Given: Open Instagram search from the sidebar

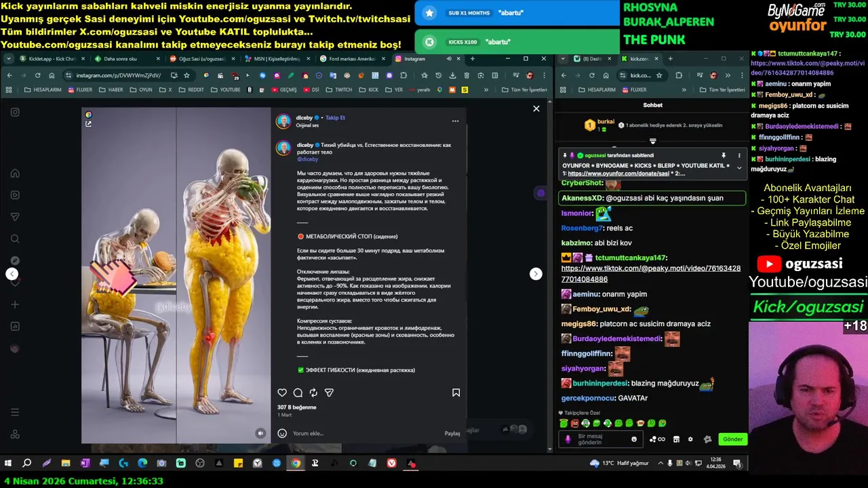Looking at the screenshot, I should tap(15, 239).
